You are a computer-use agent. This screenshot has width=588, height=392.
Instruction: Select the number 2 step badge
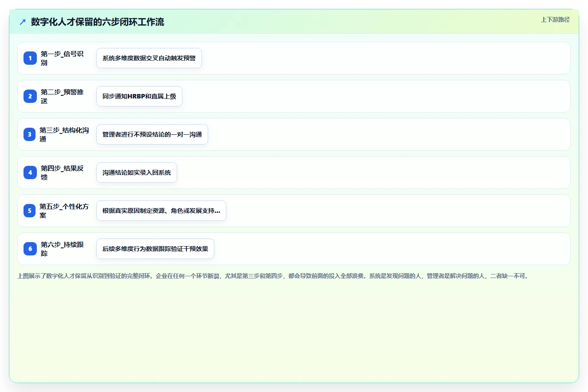[30, 96]
